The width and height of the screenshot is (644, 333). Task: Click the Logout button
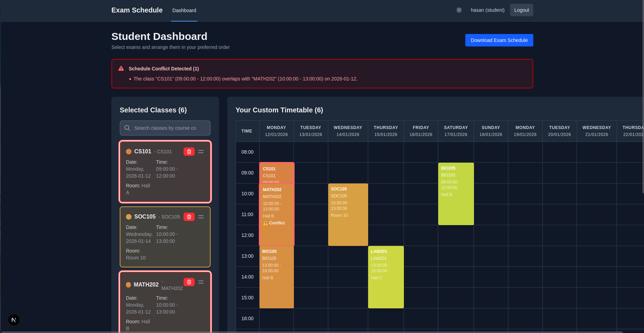521,10
